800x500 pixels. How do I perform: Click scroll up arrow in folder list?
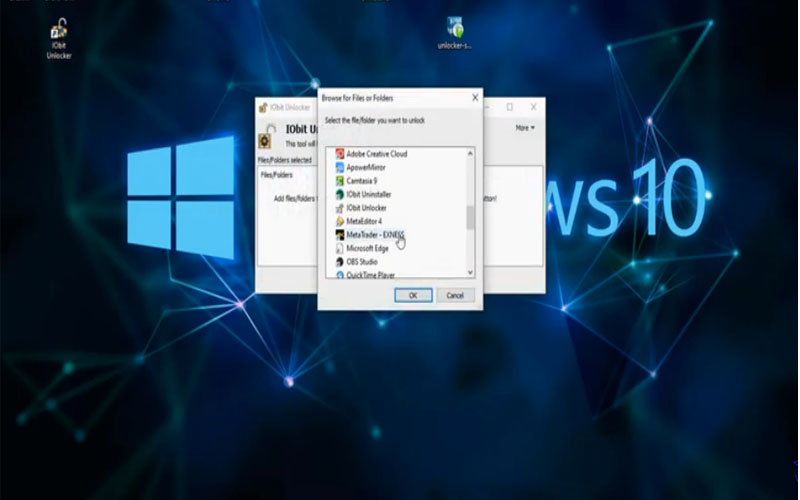[x=470, y=154]
